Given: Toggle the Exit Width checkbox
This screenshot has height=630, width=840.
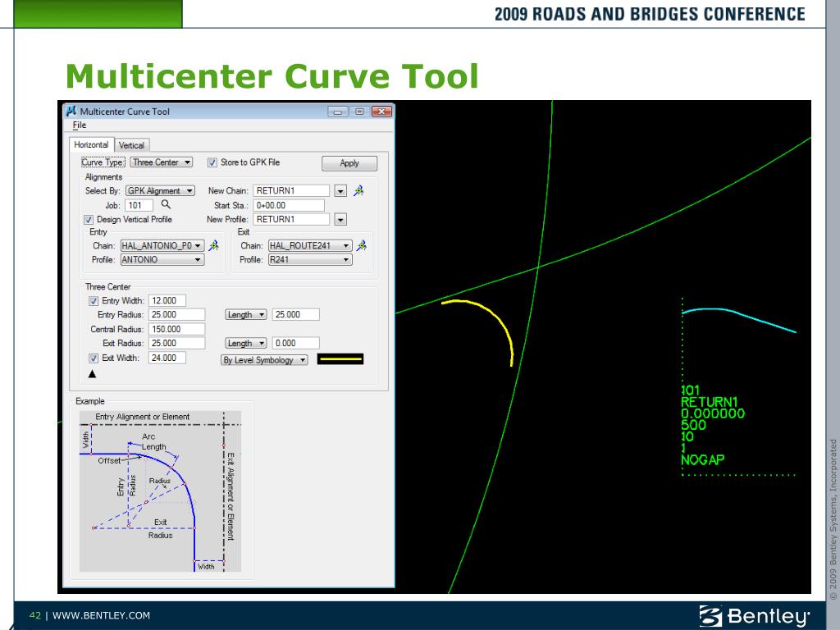Looking at the screenshot, I should (94, 358).
